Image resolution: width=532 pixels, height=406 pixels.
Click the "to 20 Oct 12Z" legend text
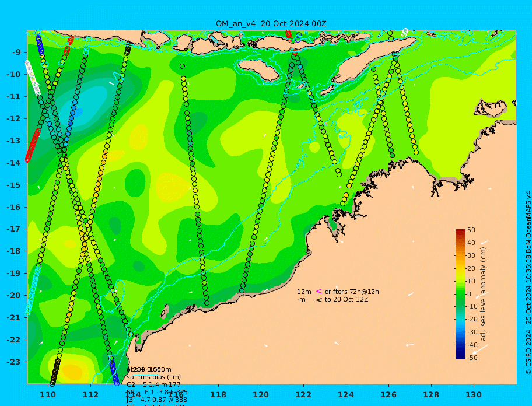(x=346, y=299)
